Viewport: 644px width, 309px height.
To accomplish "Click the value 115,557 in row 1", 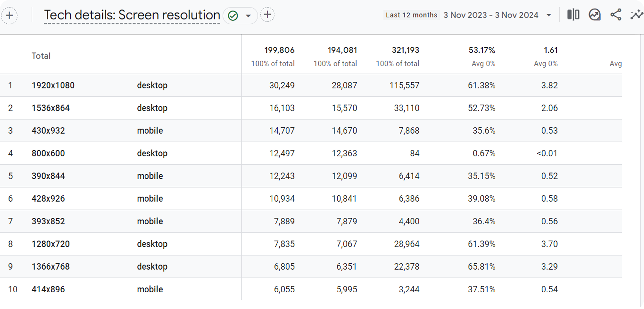I will tap(404, 85).
